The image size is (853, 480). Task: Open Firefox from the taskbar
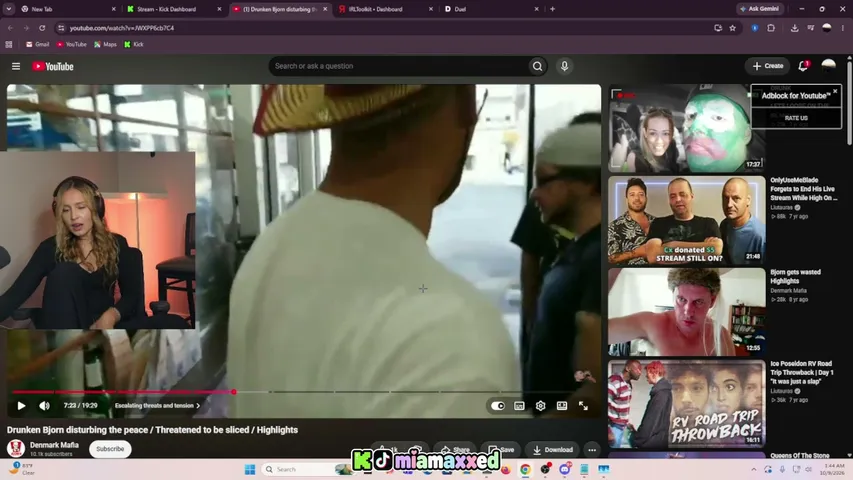505,469
